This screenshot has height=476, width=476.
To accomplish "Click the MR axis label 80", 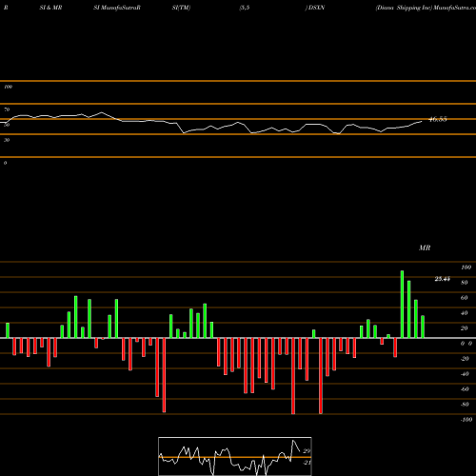I will [465, 283].
